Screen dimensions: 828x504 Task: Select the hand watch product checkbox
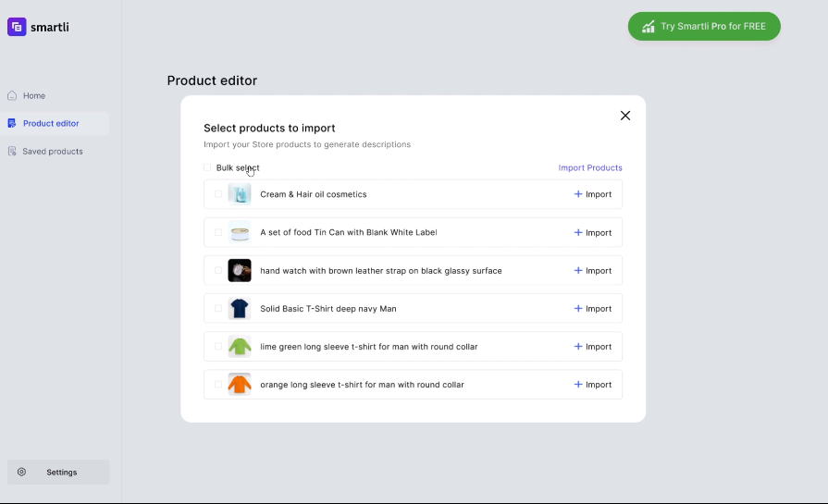coord(218,271)
